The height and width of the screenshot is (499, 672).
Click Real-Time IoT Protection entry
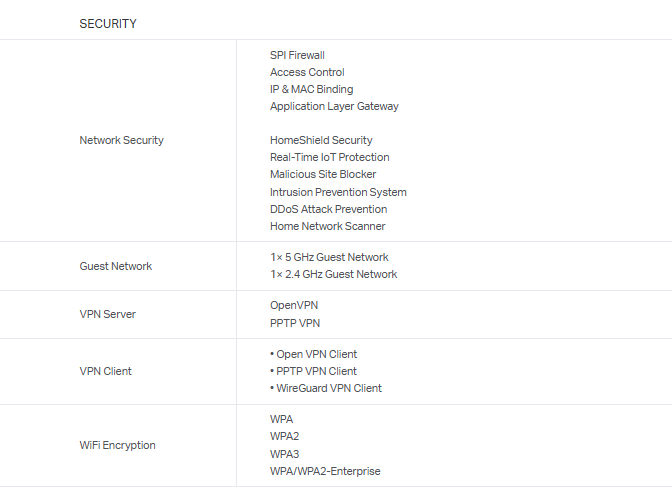pos(329,157)
